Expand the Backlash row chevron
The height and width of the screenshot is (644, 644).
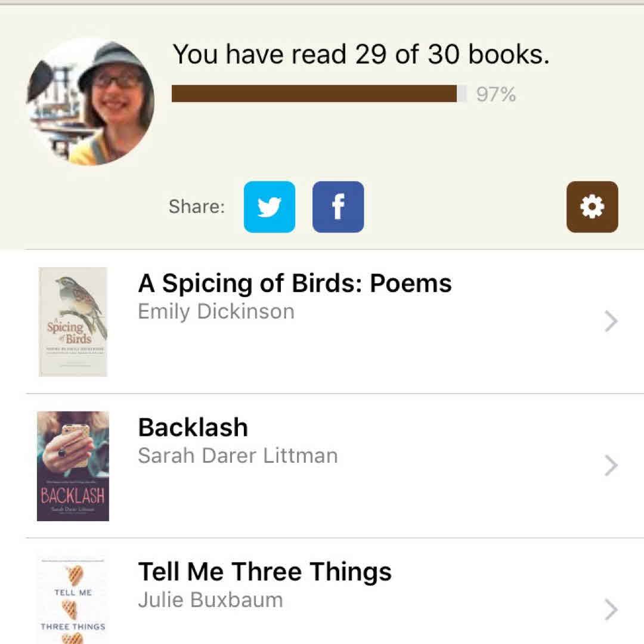click(611, 466)
